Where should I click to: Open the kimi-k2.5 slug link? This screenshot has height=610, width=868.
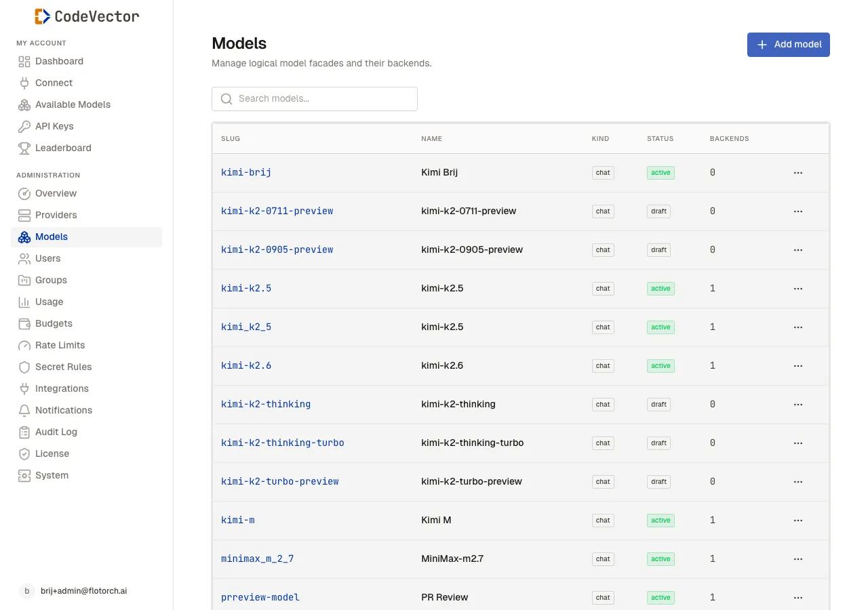pyautogui.click(x=246, y=289)
